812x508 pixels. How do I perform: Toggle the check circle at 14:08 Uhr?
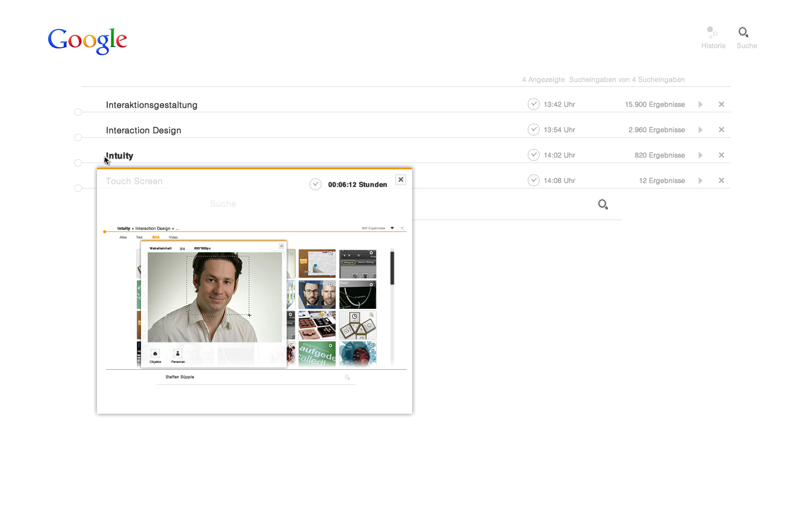[x=533, y=180]
